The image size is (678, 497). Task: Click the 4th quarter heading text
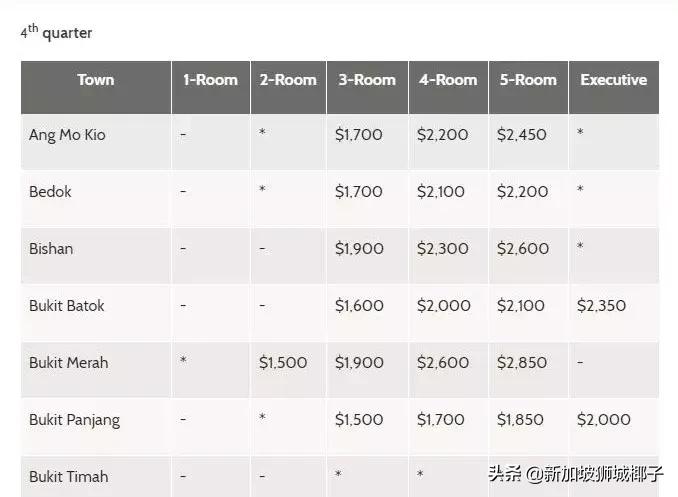[x=56, y=33]
